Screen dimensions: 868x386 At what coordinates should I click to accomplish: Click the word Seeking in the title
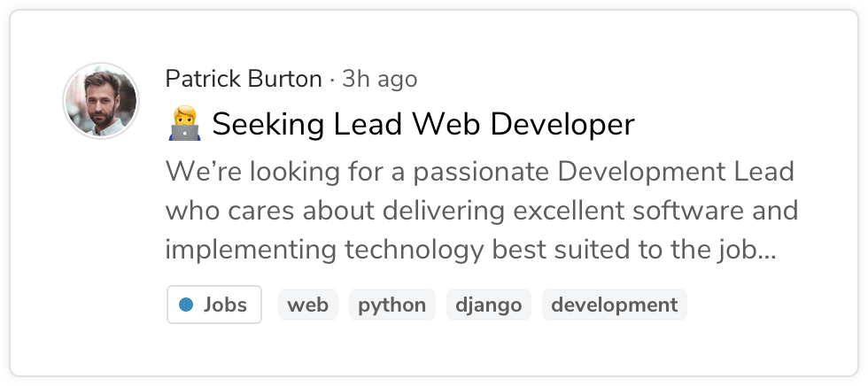pos(268,125)
